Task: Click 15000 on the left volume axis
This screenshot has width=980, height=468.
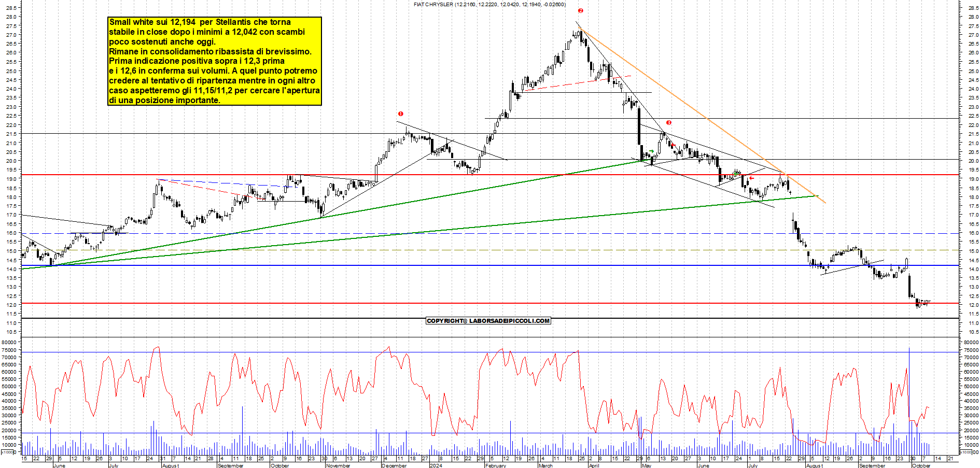Action: [x=10, y=438]
